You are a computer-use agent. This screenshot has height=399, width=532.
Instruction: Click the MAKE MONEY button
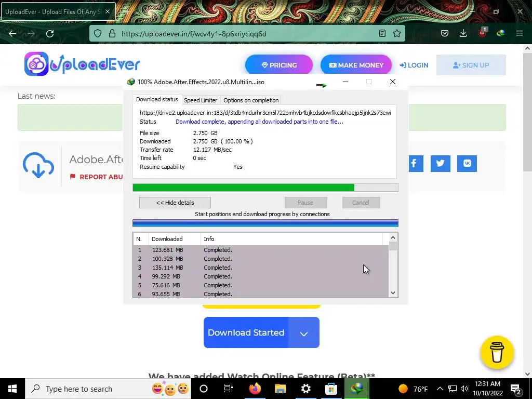[x=356, y=65]
